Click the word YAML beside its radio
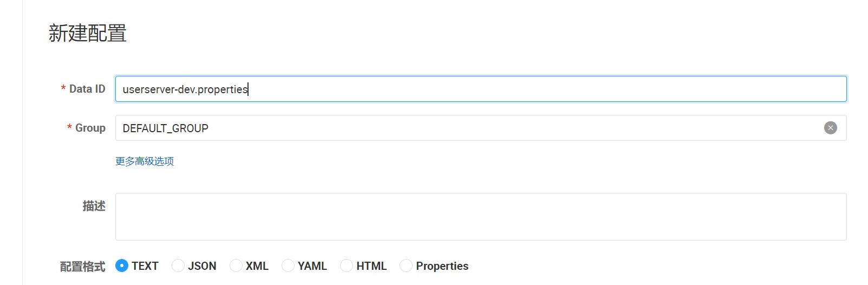The image size is (868, 285). tap(312, 266)
